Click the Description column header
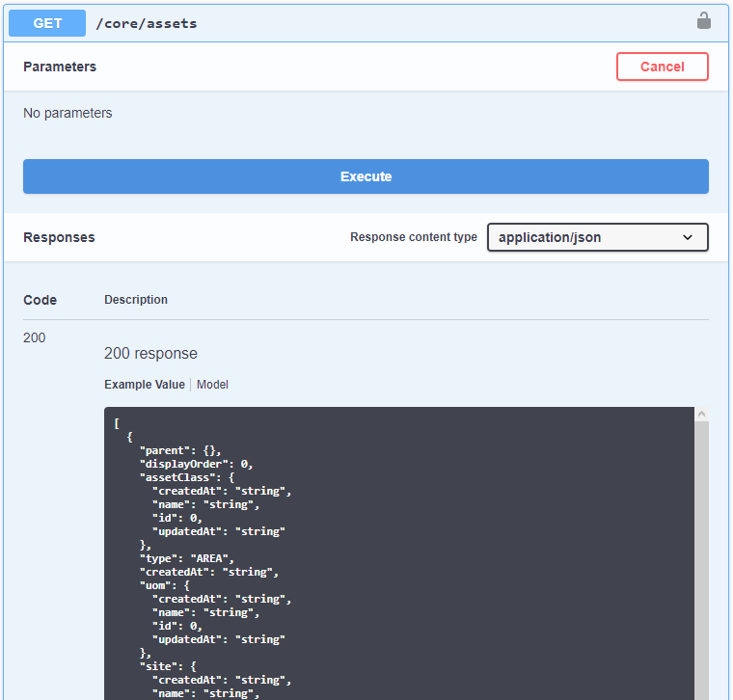Image resolution: width=733 pixels, height=700 pixels. coord(136,300)
